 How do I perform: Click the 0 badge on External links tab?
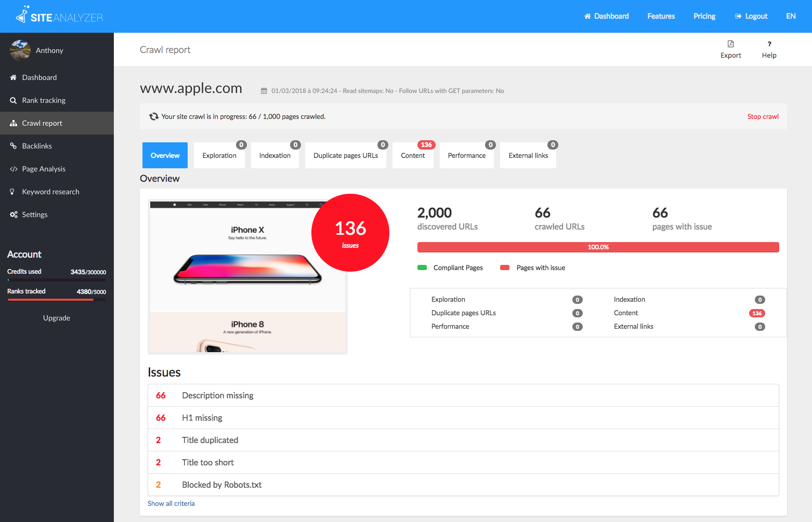click(553, 145)
